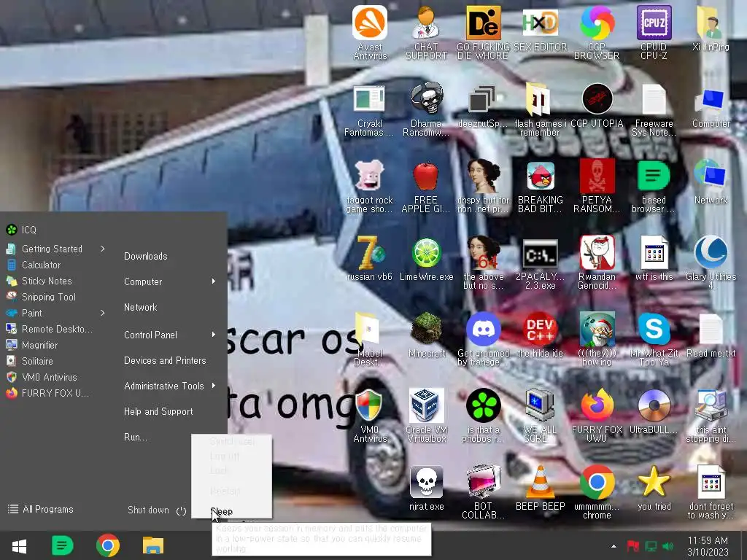Open wtf is this file icon
Viewport: 747px width, 560px height.
pyautogui.click(x=654, y=259)
